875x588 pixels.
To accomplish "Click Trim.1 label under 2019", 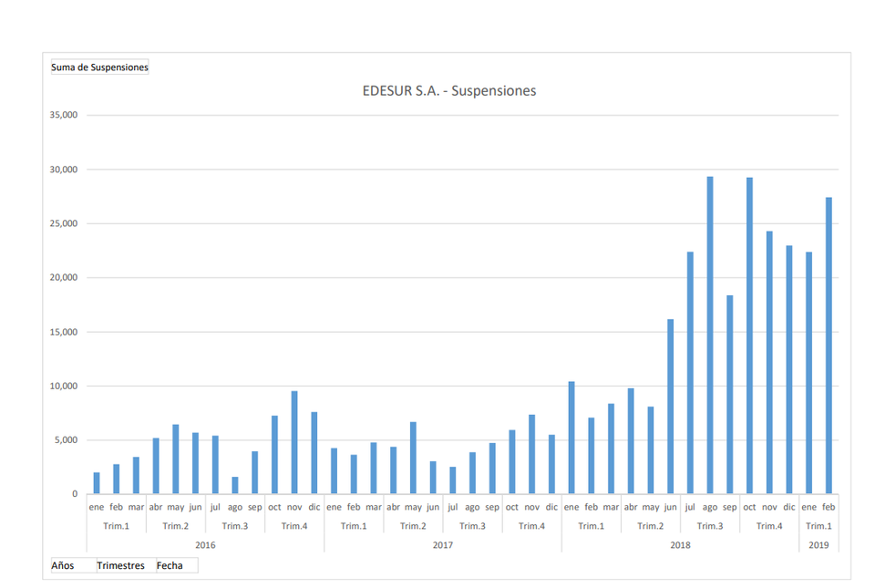I will click(818, 526).
